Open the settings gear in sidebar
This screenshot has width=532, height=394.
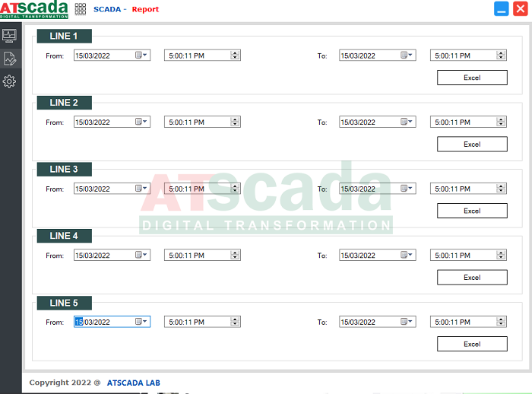[x=10, y=81]
